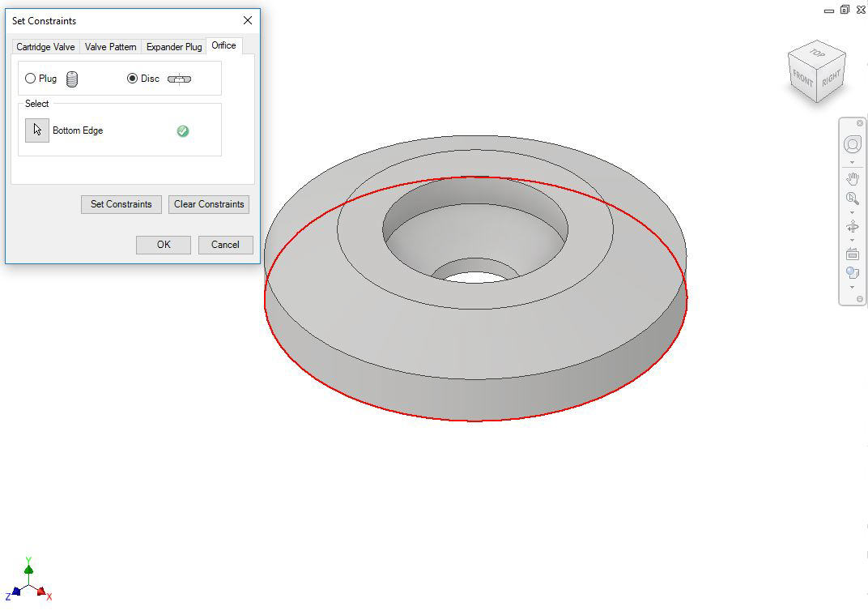Image resolution: width=868 pixels, height=611 pixels.
Task: Close the navigation bar
Action: pos(860,123)
